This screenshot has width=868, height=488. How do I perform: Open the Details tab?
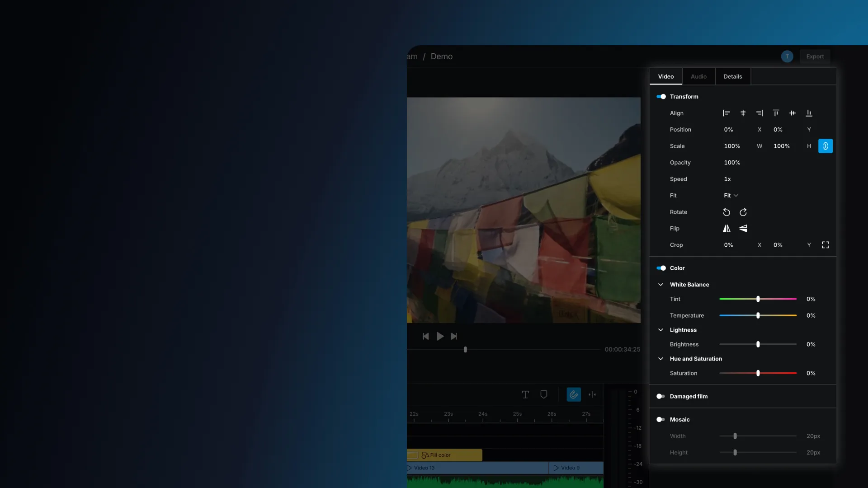pos(732,76)
